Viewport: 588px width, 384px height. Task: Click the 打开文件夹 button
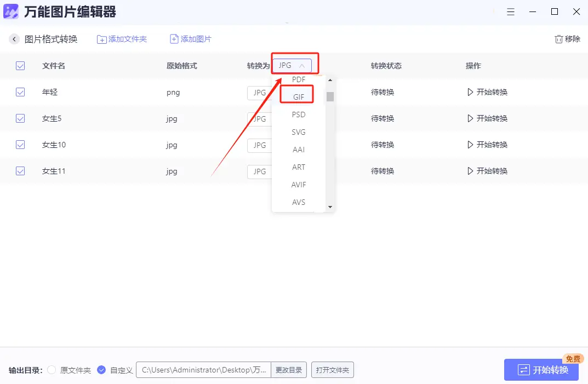tap(332, 370)
